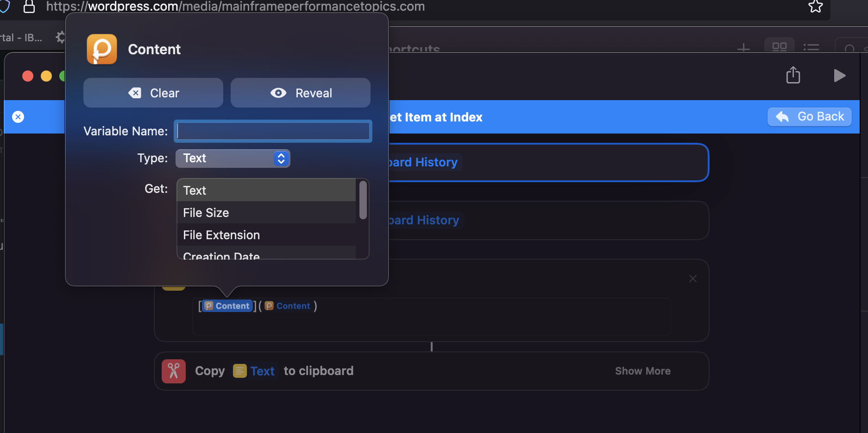Focus the Variable Name text field
Screen dimensions: 868x433
pyautogui.click(x=273, y=131)
